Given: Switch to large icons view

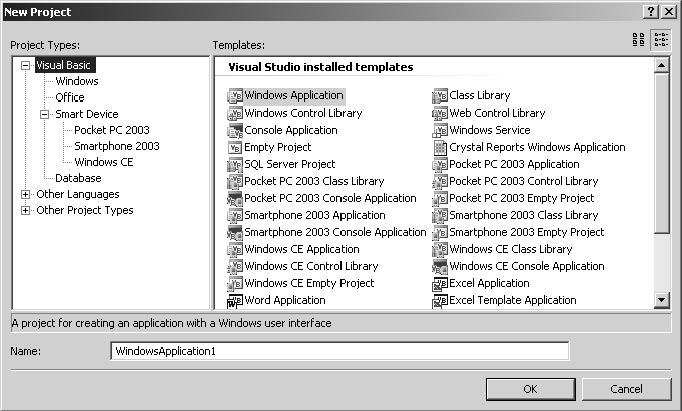Looking at the screenshot, I should pos(638,40).
